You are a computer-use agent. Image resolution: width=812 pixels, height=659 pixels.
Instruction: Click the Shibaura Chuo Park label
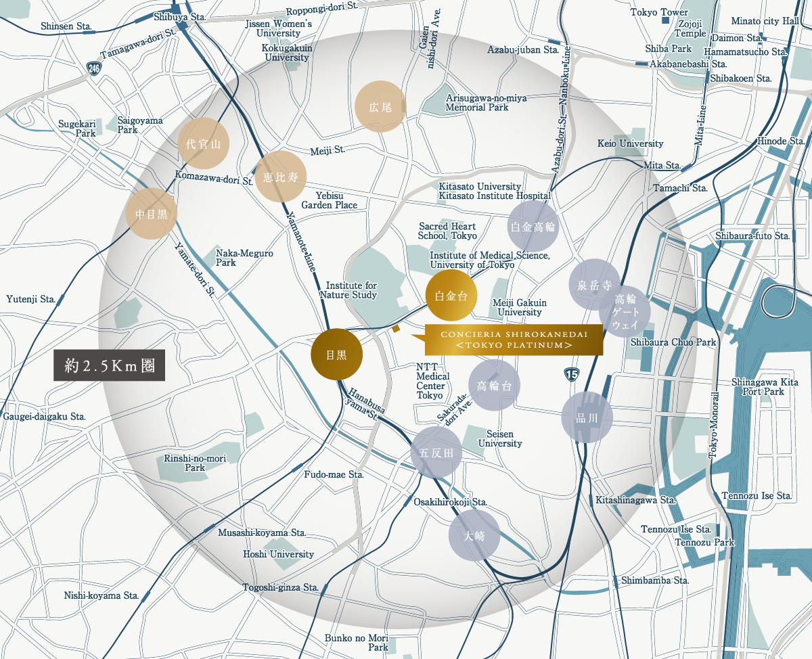(673, 342)
